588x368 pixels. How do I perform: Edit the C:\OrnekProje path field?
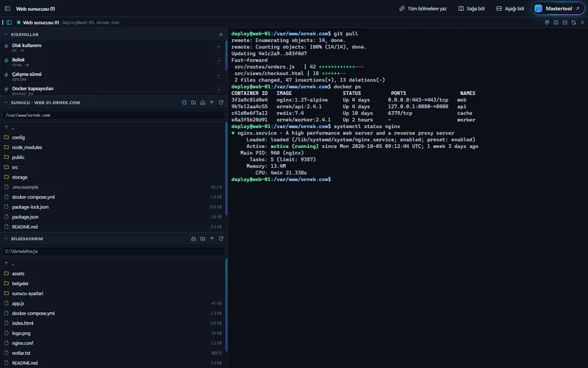(x=114, y=251)
